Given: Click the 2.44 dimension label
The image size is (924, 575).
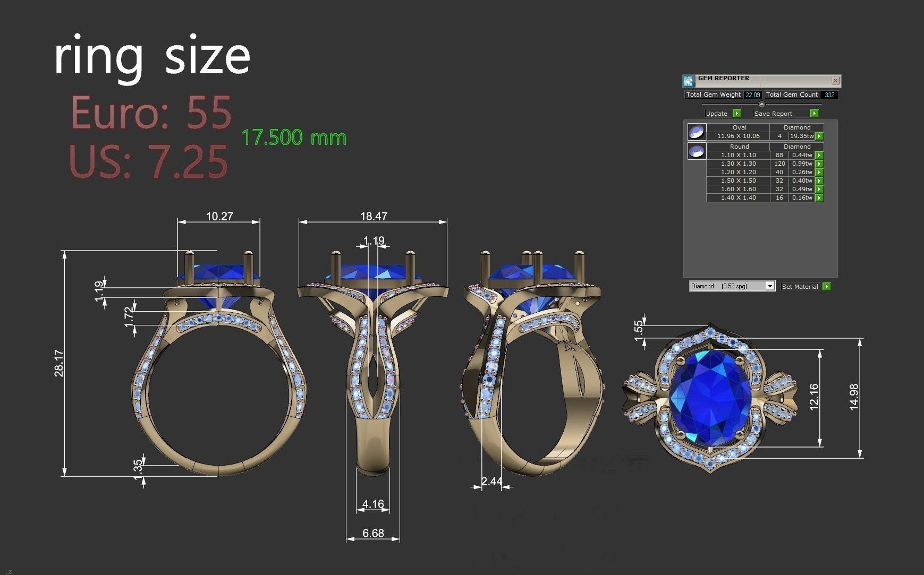Looking at the screenshot, I should click(491, 481).
